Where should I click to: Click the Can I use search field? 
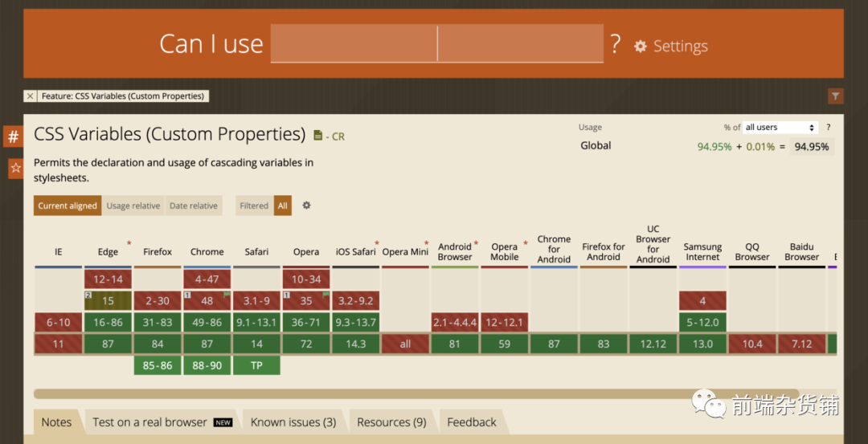[x=436, y=43]
